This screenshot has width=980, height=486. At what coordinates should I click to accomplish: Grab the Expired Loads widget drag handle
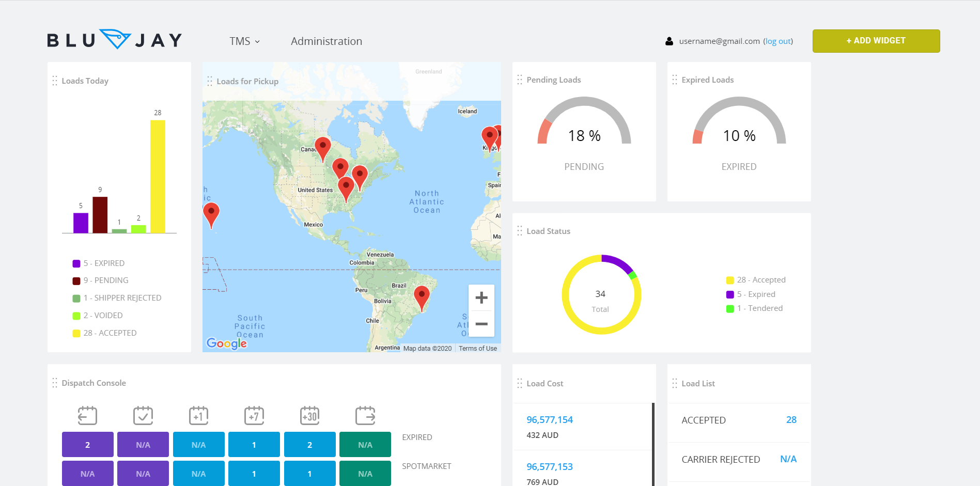point(675,80)
